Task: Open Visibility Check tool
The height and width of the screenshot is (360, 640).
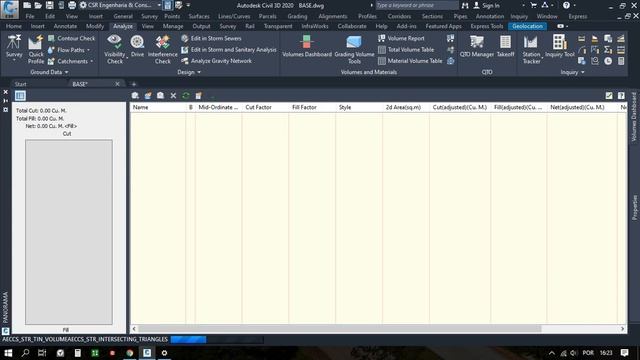Action: coord(114,49)
